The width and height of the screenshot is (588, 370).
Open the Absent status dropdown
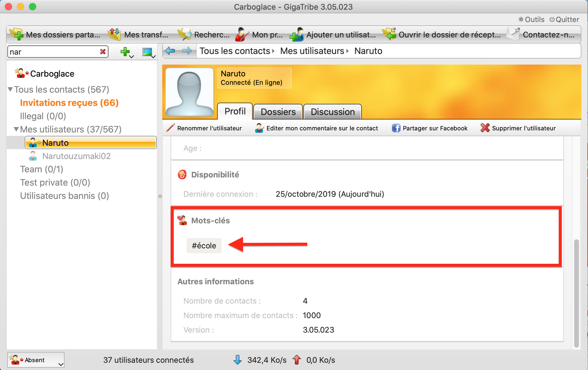36,360
